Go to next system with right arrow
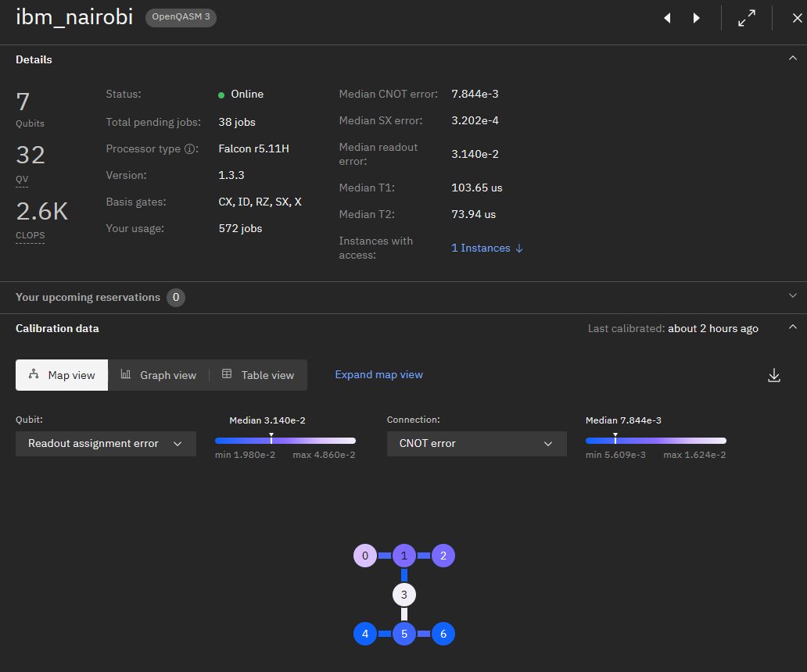The width and height of the screenshot is (807, 672). click(x=696, y=18)
